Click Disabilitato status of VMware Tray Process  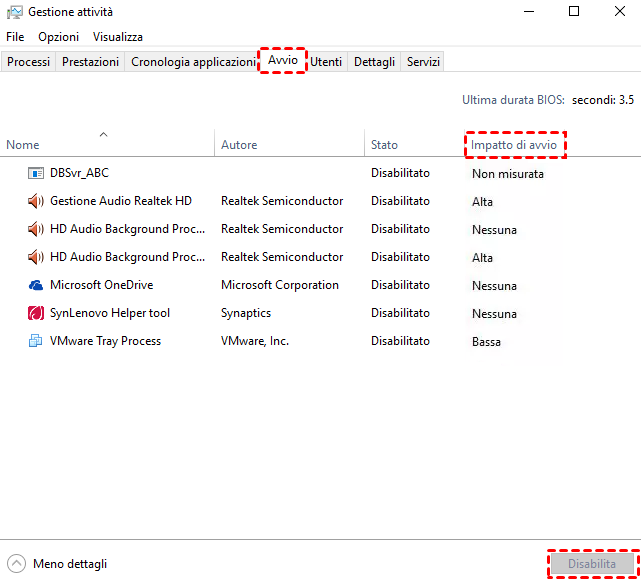click(x=400, y=341)
